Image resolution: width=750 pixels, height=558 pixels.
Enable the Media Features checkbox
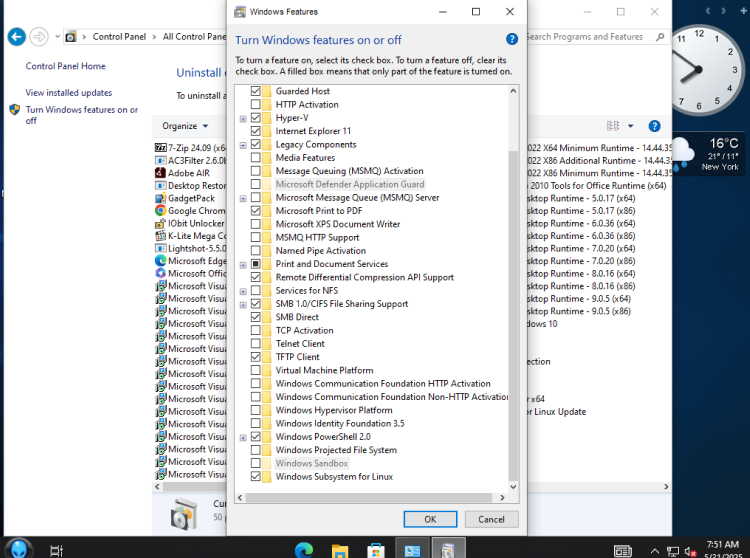255,157
